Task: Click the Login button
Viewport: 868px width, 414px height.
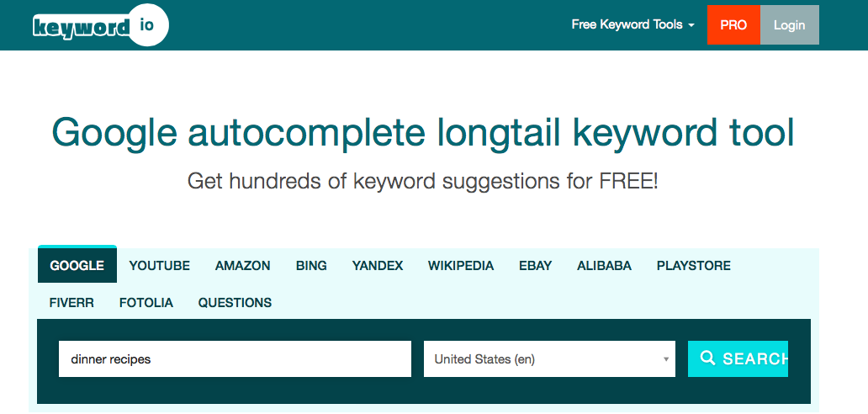Action: (789, 25)
